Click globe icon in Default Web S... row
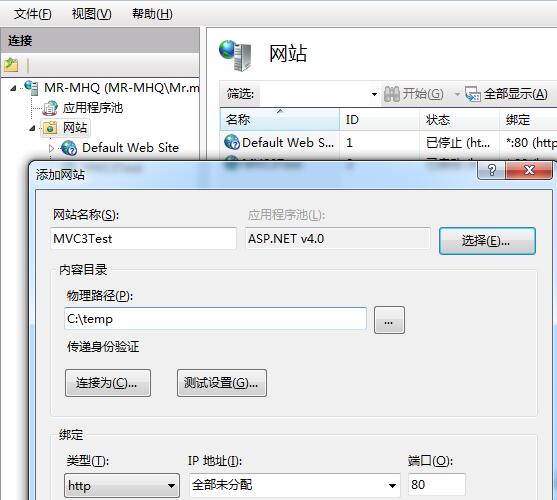The image size is (557, 500). pyautogui.click(x=232, y=142)
